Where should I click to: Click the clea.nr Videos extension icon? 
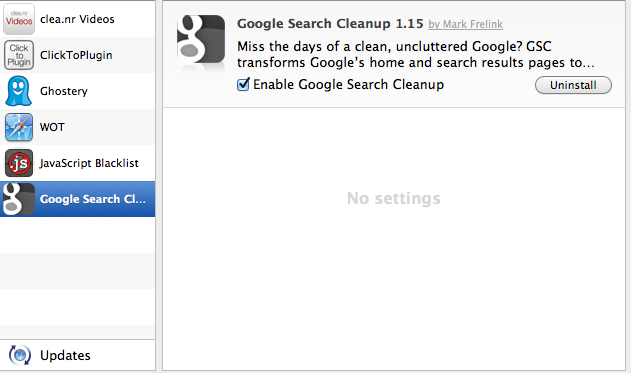tap(19, 19)
